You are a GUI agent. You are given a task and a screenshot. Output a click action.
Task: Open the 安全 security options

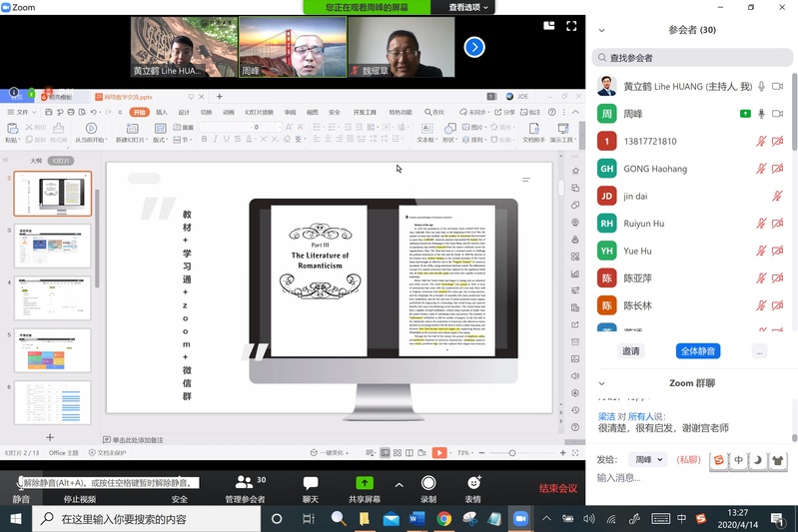pos(179,483)
